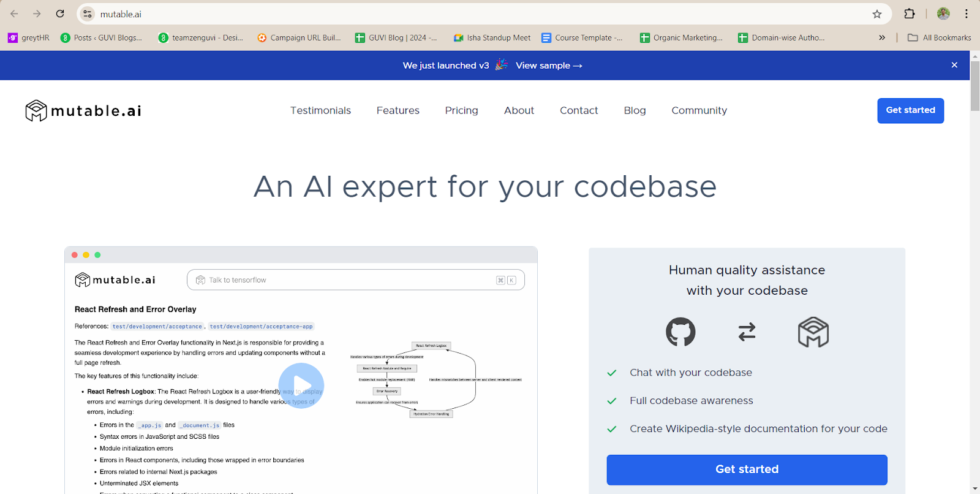Viewport: 980px width, 494px height.
Task: Open the Isha Standup Meet bookmark
Action: (x=492, y=37)
